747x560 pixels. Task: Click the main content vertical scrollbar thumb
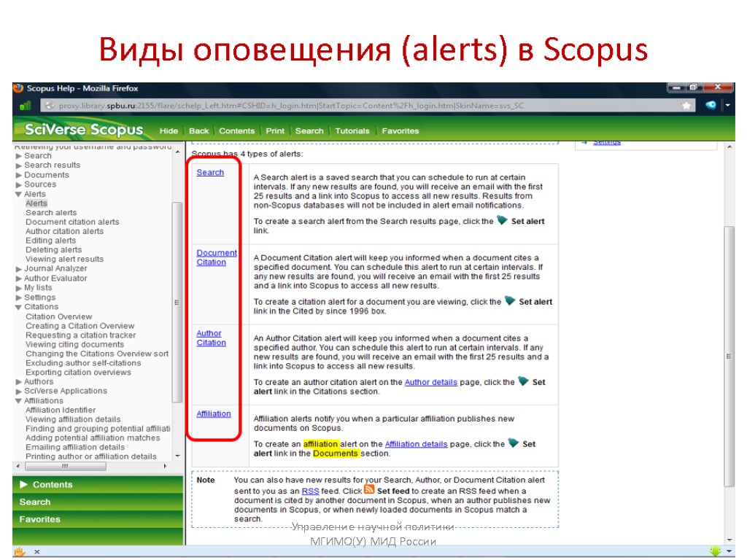(x=729, y=356)
